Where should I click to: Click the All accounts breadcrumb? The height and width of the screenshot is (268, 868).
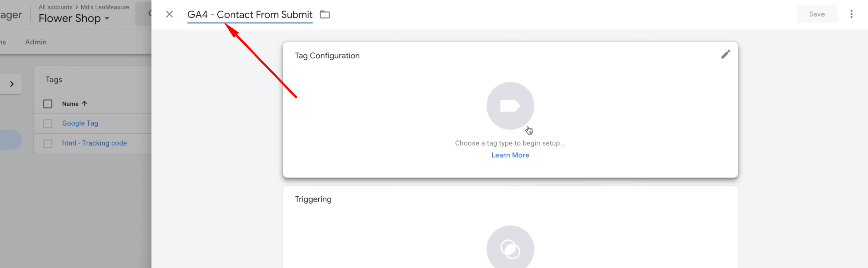tap(55, 7)
